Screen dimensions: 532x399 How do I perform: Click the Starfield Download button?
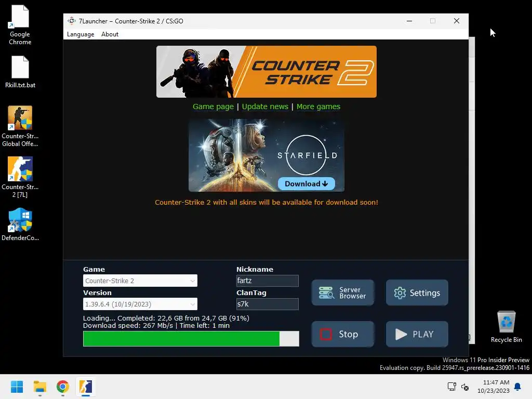[x=307, y=183]
